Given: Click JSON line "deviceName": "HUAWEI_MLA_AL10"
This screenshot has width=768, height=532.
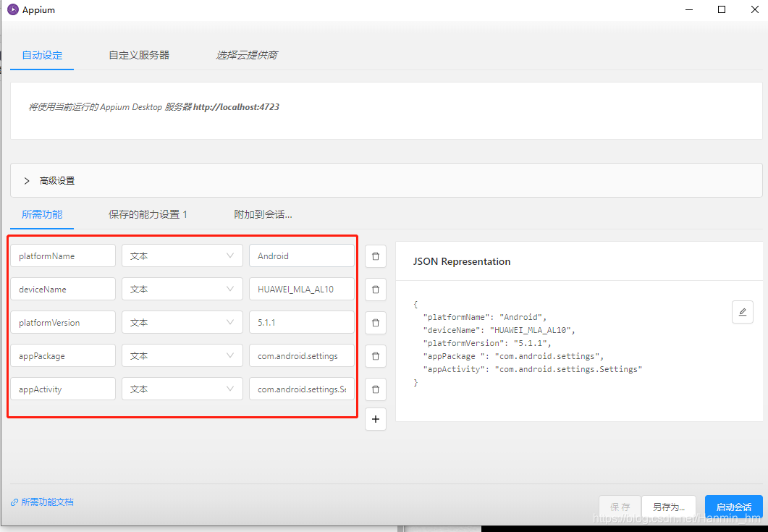Looking at the screenshot, I should click(499, 330).
